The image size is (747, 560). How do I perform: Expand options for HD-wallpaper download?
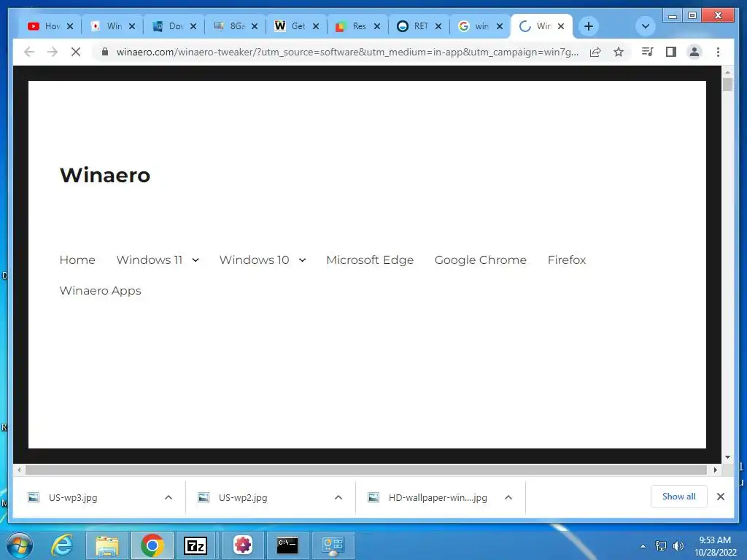(508, 497)
